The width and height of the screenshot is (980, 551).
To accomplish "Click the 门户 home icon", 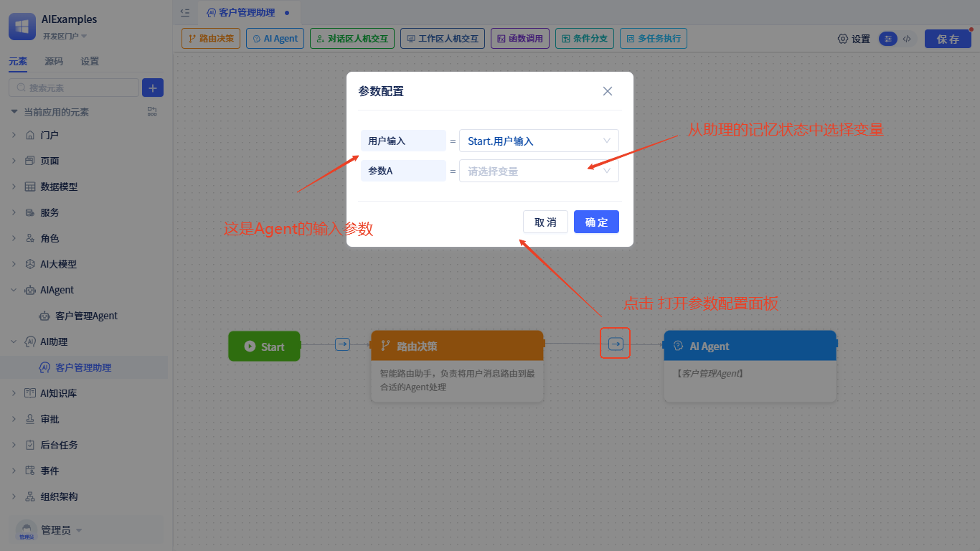I will coord(30,135).
